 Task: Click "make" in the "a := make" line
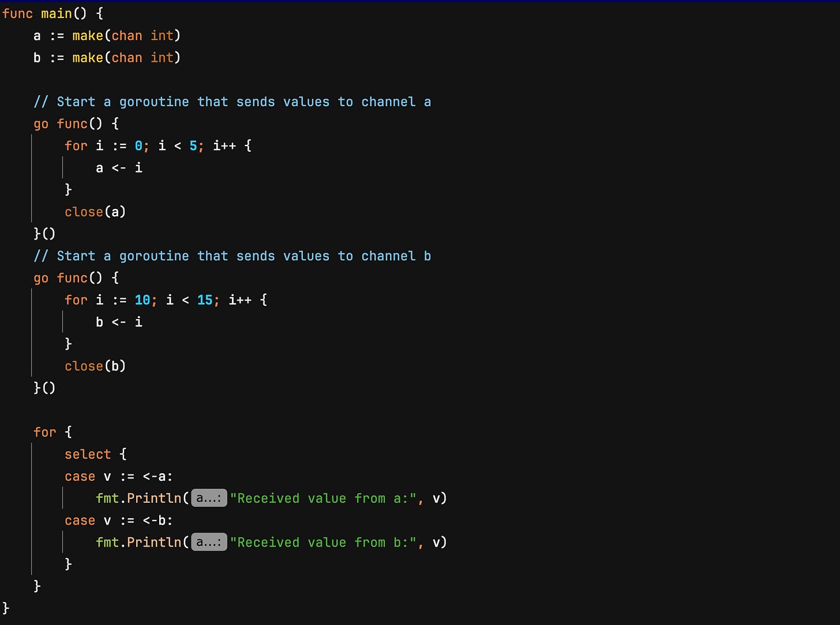click(88, 36)
